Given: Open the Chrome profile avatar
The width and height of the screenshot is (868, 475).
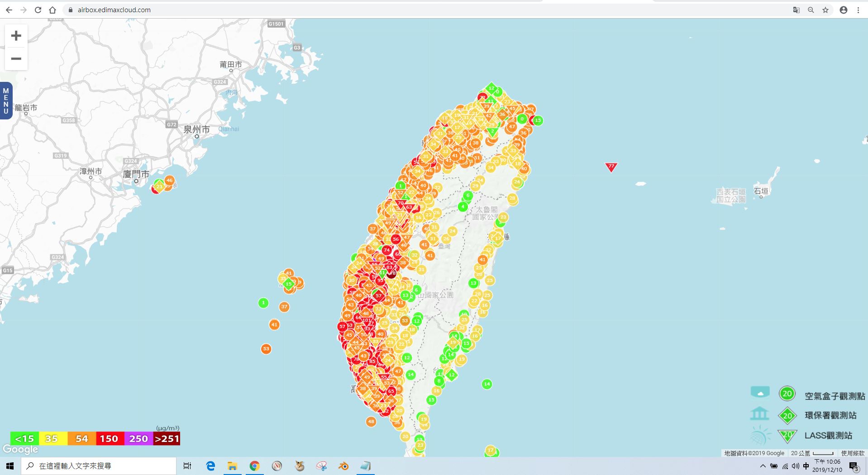Looking at the screenshot, I should (x=844, y=10).
